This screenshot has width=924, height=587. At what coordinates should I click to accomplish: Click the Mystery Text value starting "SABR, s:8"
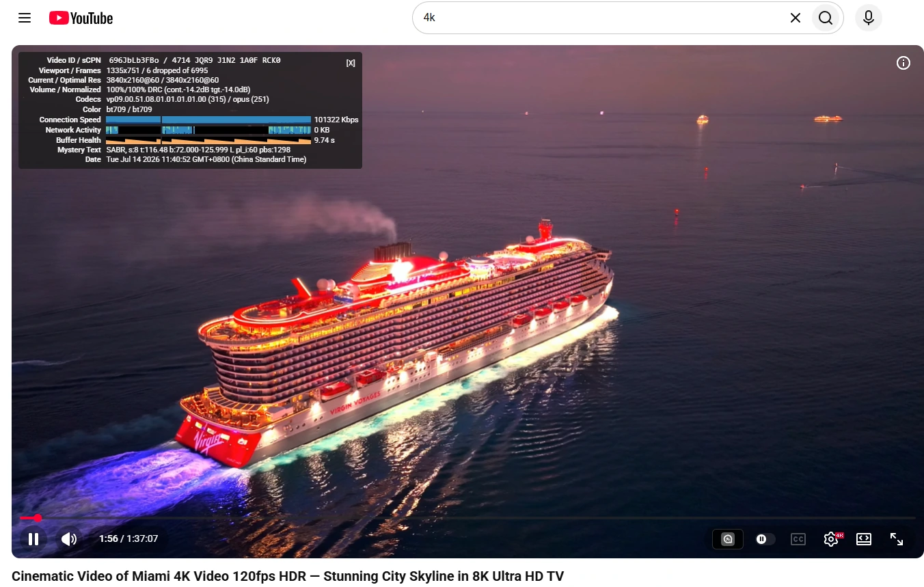(199, 150)
